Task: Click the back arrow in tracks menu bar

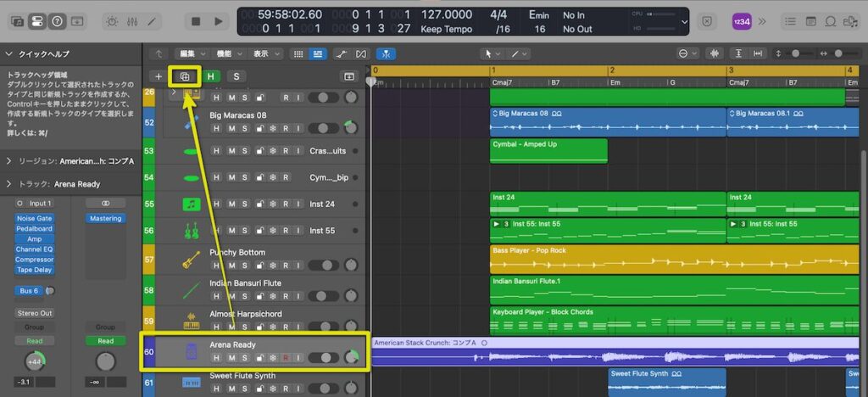Action: click(159, 53)
